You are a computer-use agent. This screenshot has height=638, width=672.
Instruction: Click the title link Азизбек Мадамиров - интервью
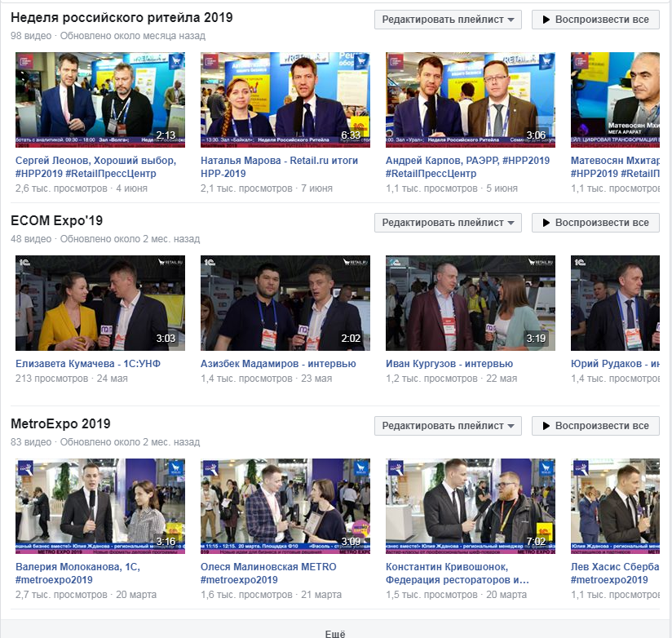[278, 364]
